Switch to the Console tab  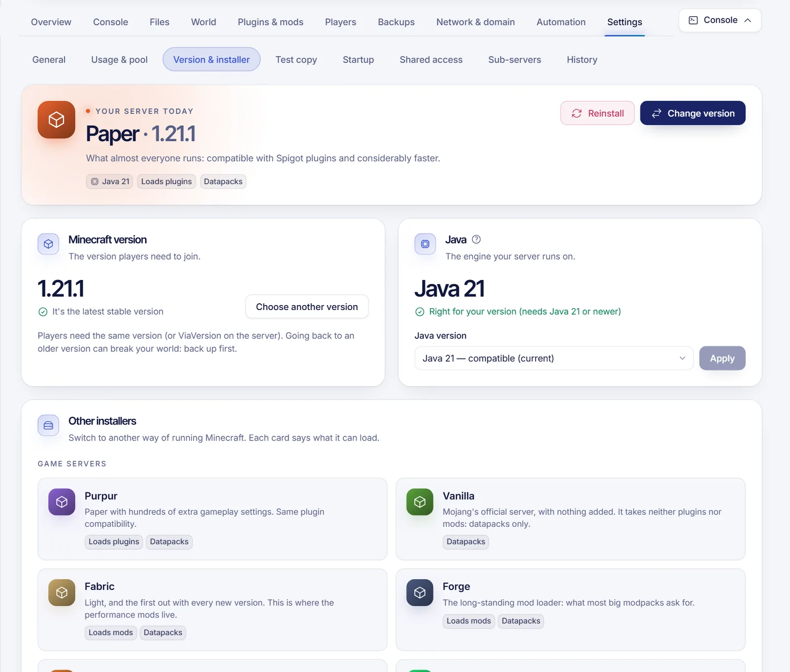(x=111, y=22)
